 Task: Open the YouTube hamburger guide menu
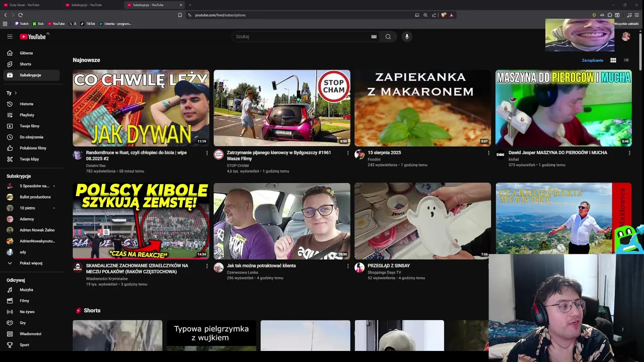tap(10, 36)
